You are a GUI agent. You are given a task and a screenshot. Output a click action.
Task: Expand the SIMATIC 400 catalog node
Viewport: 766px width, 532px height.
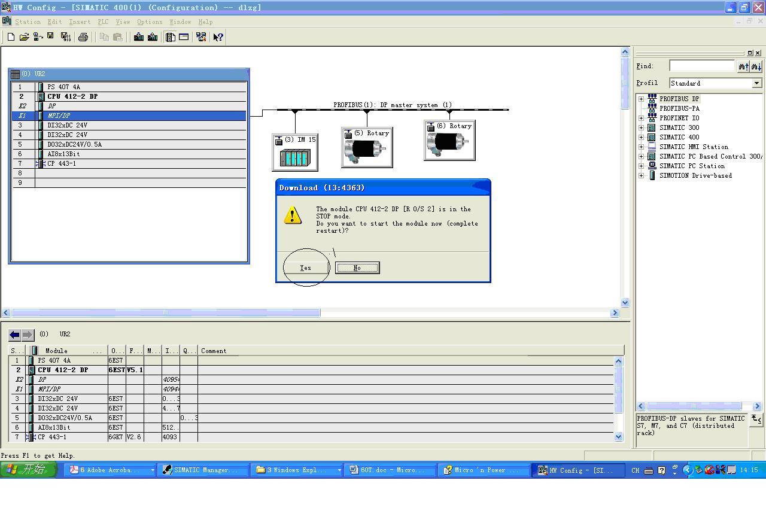[641, 137]
